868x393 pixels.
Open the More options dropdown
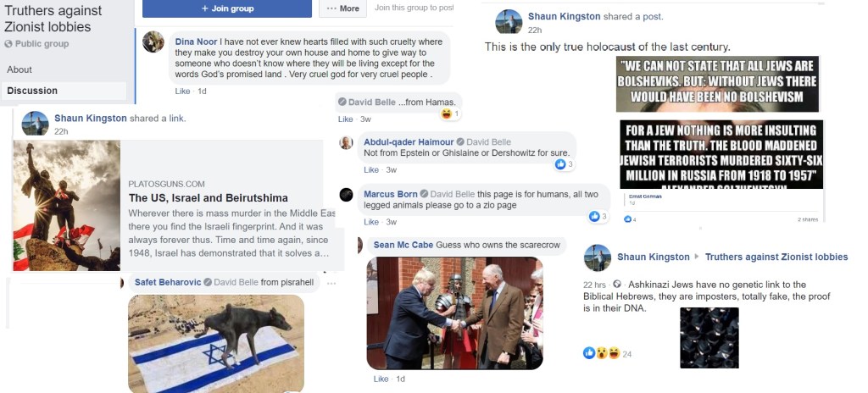pos(342,8)
